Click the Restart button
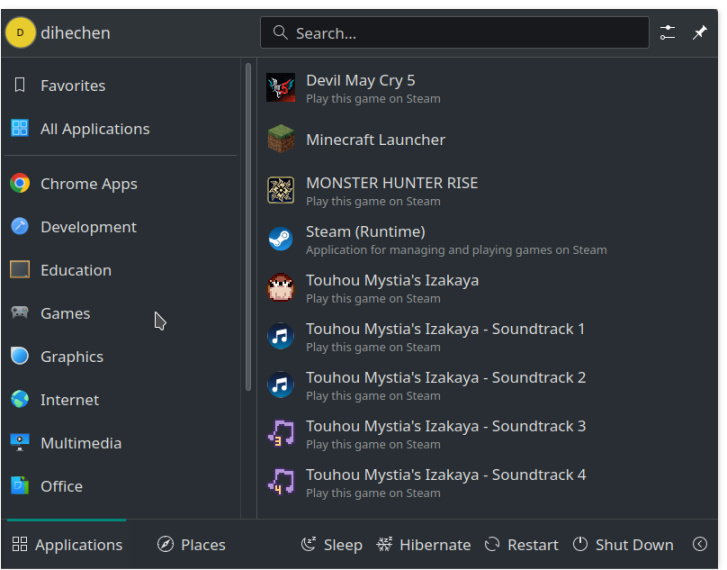This screenshot has height=570, width=727. [522, 544]
